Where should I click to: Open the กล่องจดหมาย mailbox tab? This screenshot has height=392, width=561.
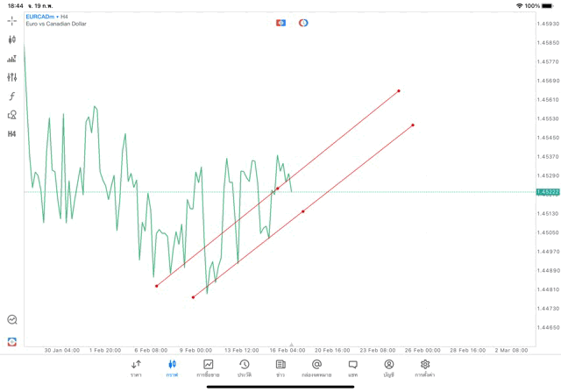click(316, 368)
